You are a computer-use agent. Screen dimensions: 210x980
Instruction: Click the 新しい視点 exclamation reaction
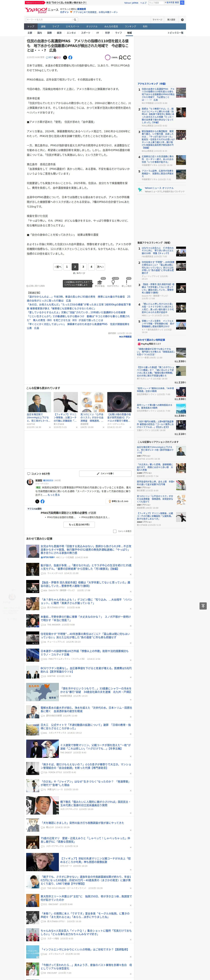tap(127, 282)
